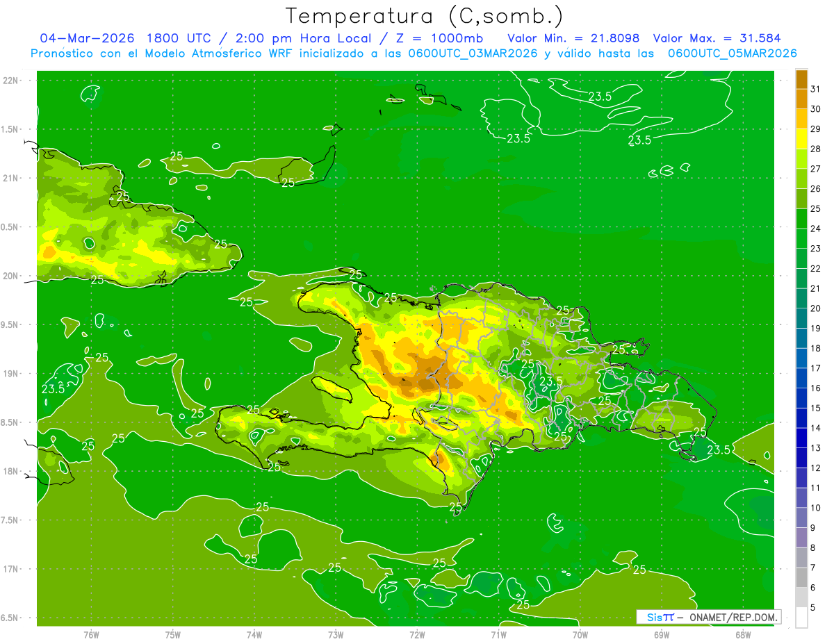The height and width of the screenshot is (644, 834).
Task: Click the purple swatch between 9 and 10
Action: point(801,518)
